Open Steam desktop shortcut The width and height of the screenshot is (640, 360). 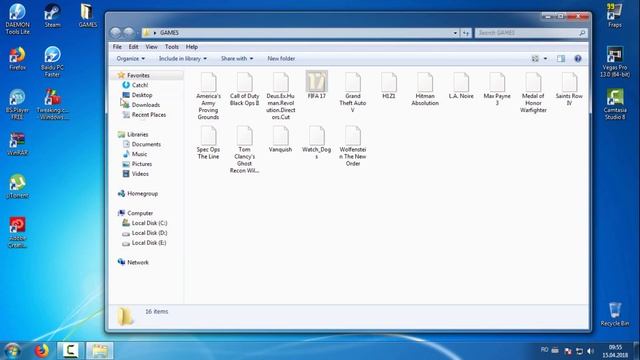tap(52, 16)
